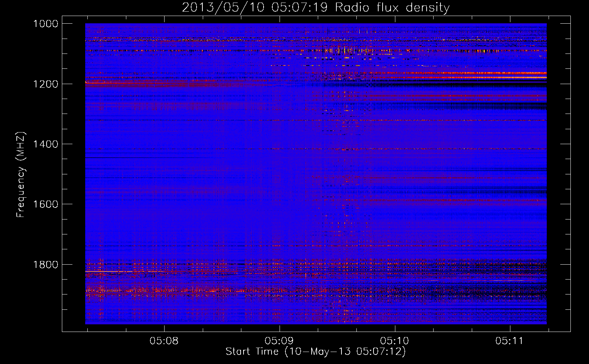Click the 05:10 time tick label
This screenshot has width=589, height=364.
395,341
